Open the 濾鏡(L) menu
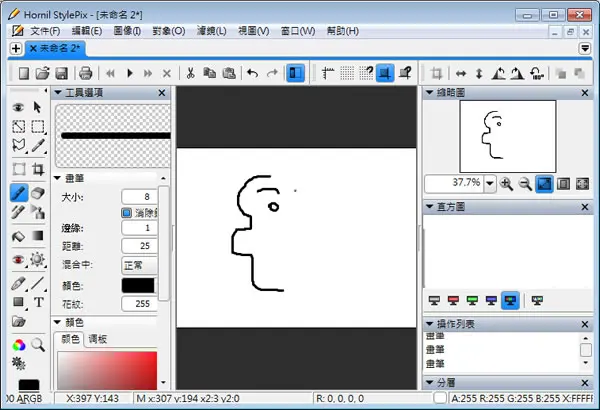Viewport: 600px width, 410px height. click(x=211, y=31)
